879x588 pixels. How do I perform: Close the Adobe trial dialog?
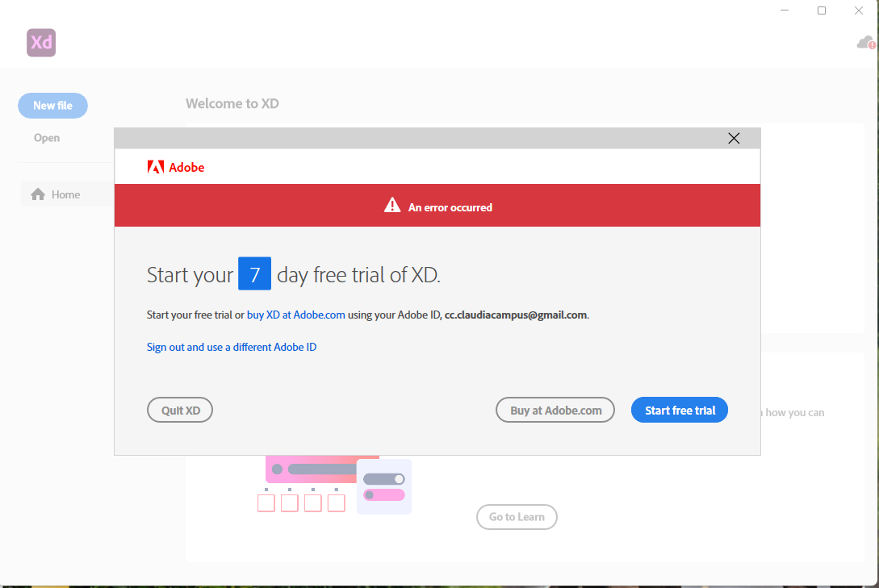click(x=733, y=138)
